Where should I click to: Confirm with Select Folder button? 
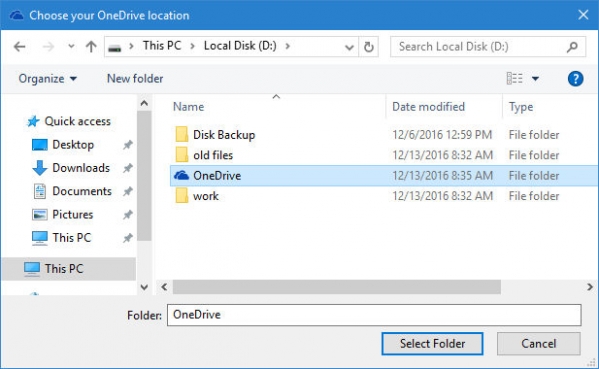pos(432,344)
